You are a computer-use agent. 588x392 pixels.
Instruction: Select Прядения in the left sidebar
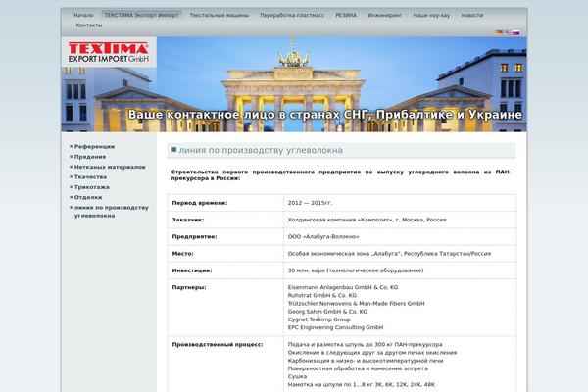pos(90,156)
